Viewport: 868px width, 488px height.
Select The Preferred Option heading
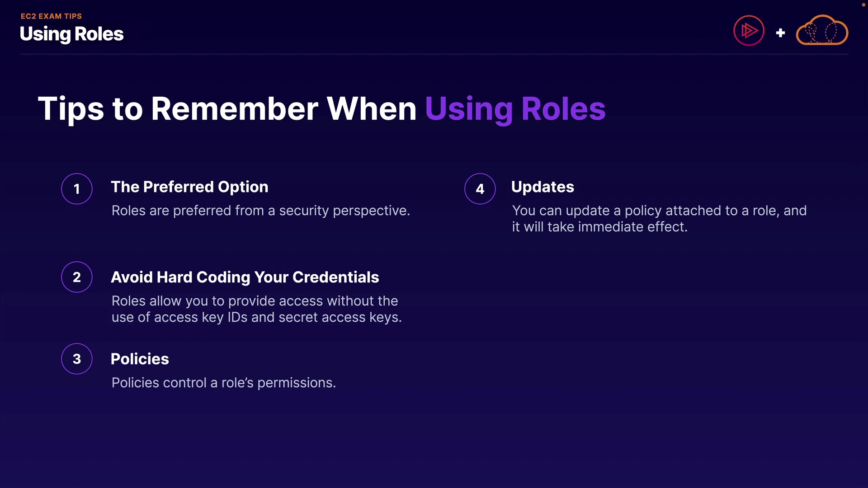click(x=189, y=187)
